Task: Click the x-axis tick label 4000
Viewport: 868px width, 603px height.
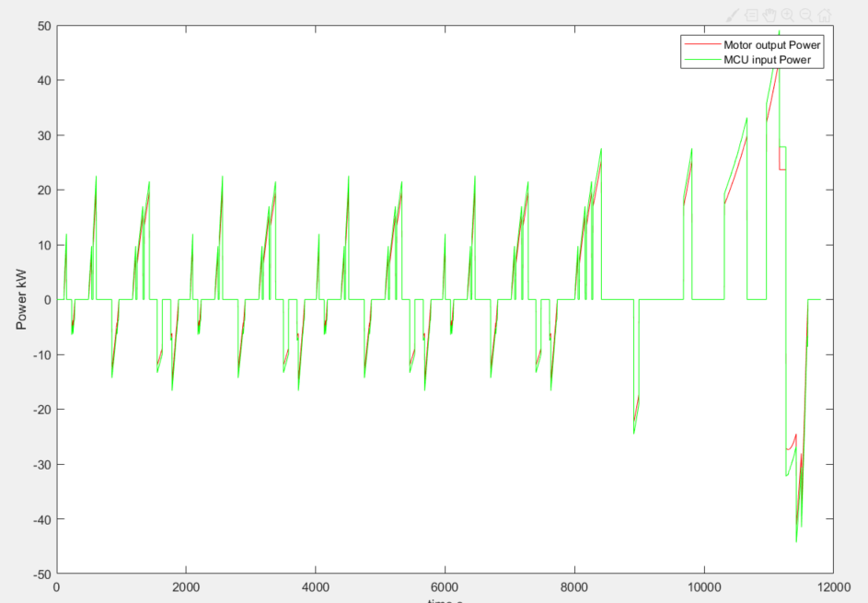Action: 316,587
